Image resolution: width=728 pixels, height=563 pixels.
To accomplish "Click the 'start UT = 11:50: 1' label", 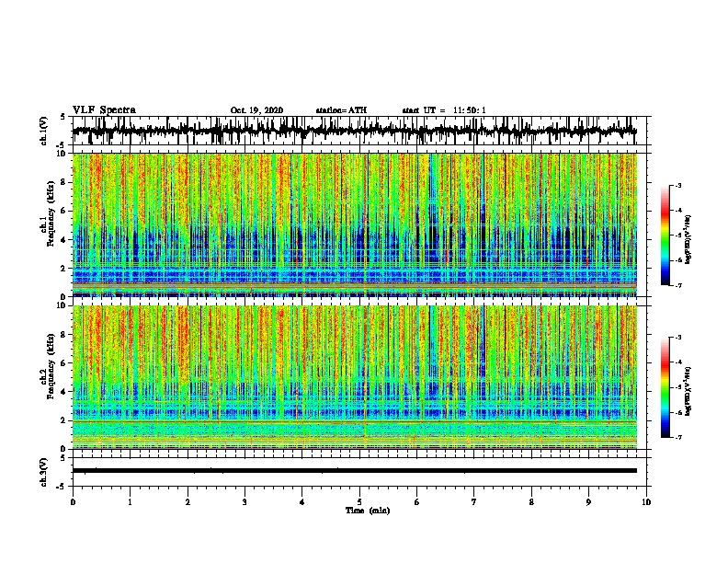I will point(444,110).
